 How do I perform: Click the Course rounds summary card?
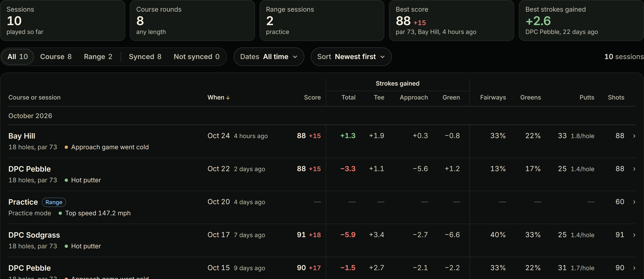click(192, 20)
